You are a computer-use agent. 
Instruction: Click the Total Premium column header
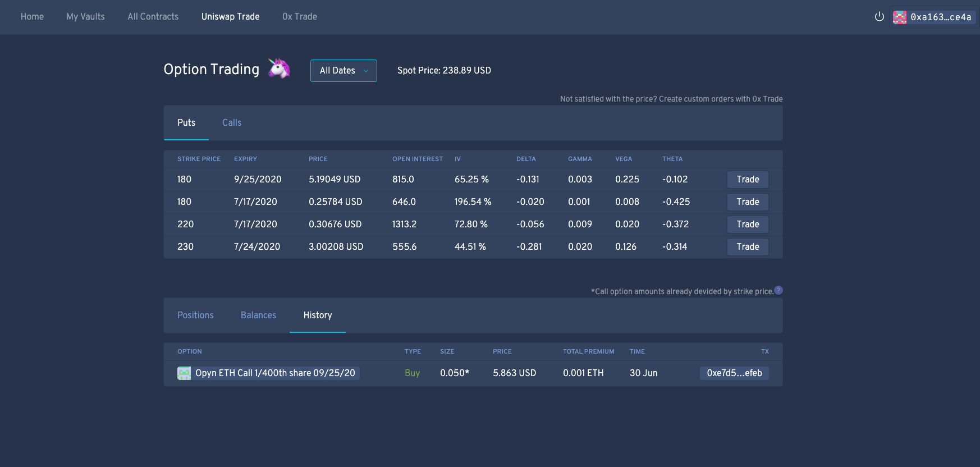[x=589, y=352]
